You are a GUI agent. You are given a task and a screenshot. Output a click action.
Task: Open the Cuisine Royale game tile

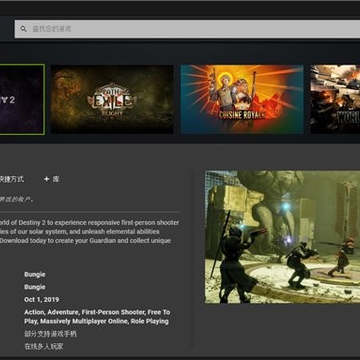point(242,99)
